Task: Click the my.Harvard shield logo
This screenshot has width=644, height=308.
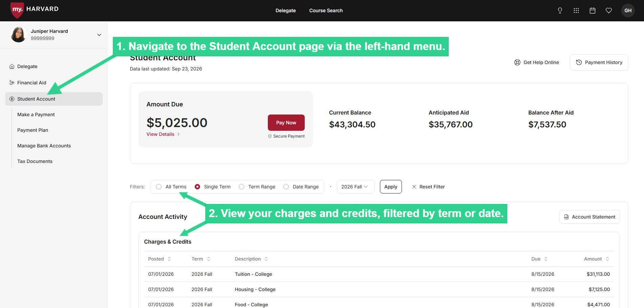Action: (17, 10)
